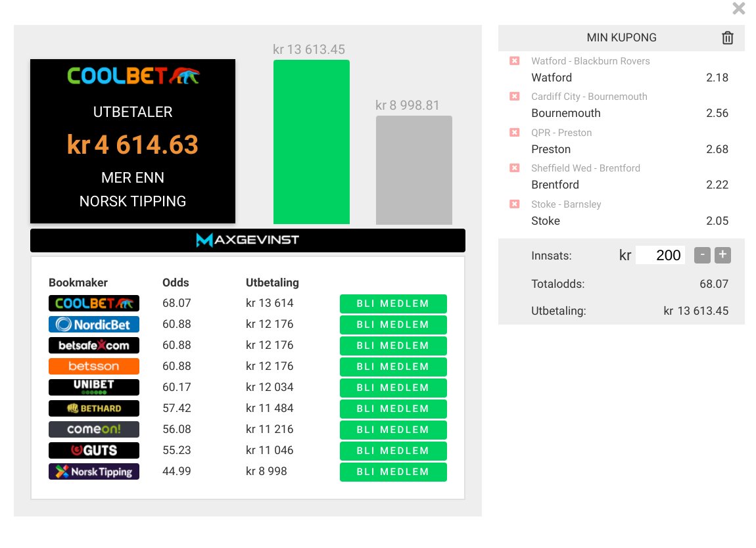Screen dimensions: 756x548
Task: Join Bethard via Bli Medlem button
Action: pyautogui.click(x=393, y=409)
